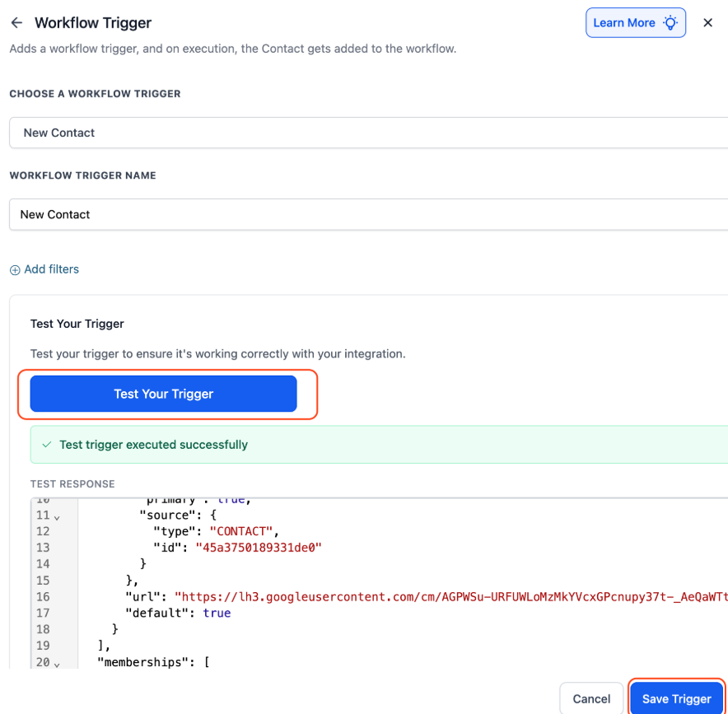Viewport: 728px width, 714px height.
Task: Click the back arrow beside Workflow Trigger
Action: tap(16, 23)
